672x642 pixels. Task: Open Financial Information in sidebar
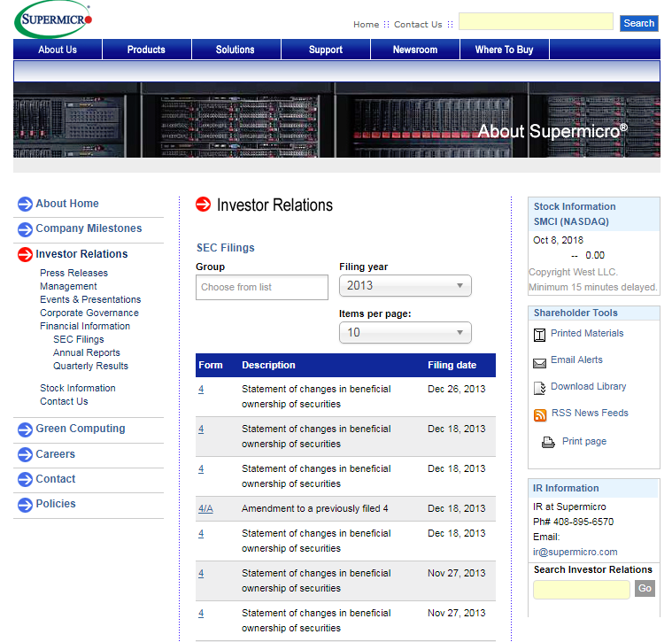85,326
